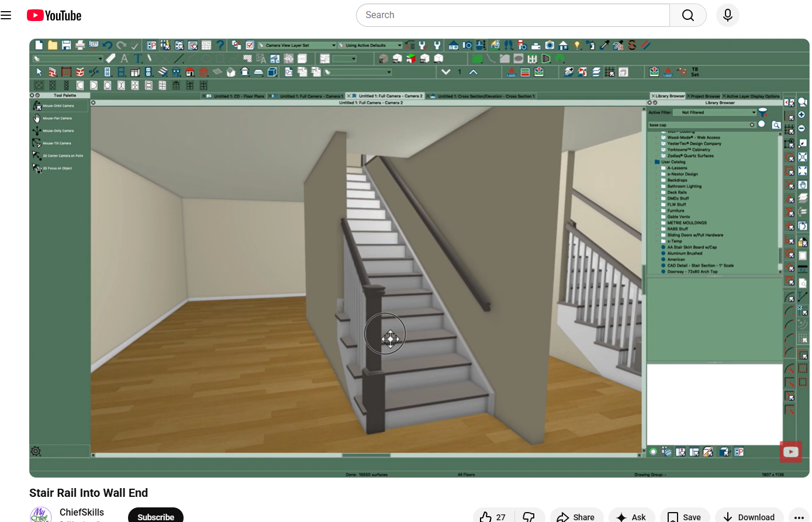Click the New Plan file icon

click(x=39, y=45)
